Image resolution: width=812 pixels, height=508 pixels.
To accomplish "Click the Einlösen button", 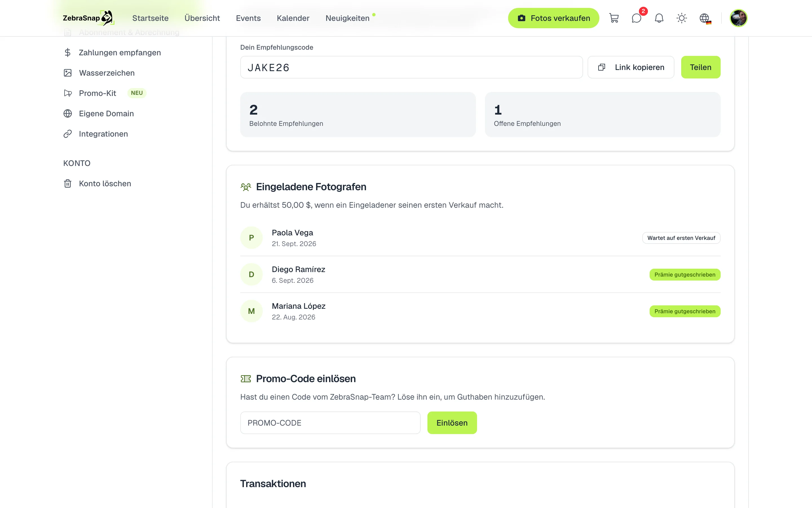I will tap(452, 423).
